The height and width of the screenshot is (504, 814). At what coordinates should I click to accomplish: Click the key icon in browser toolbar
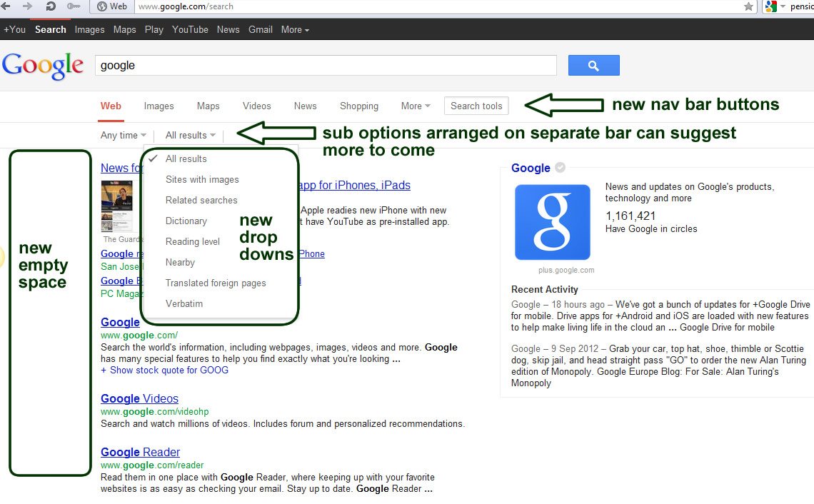click(x=74, y=6)
